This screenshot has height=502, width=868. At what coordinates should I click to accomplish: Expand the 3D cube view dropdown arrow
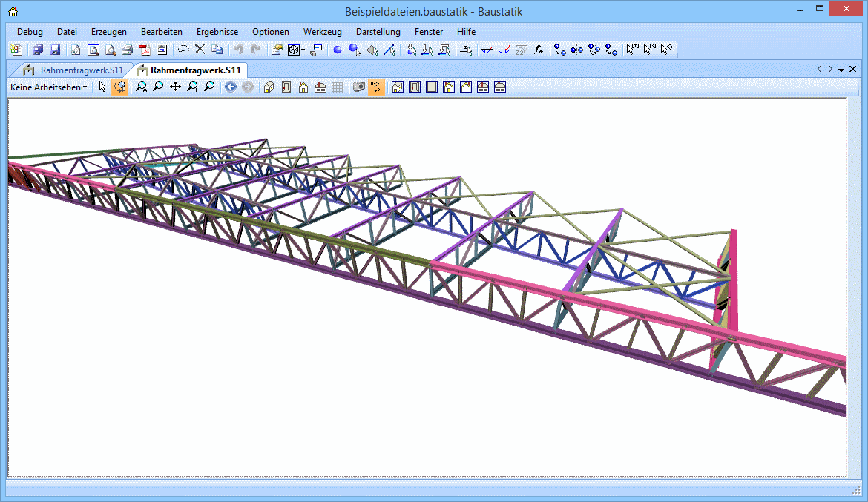tap(303, 50)
